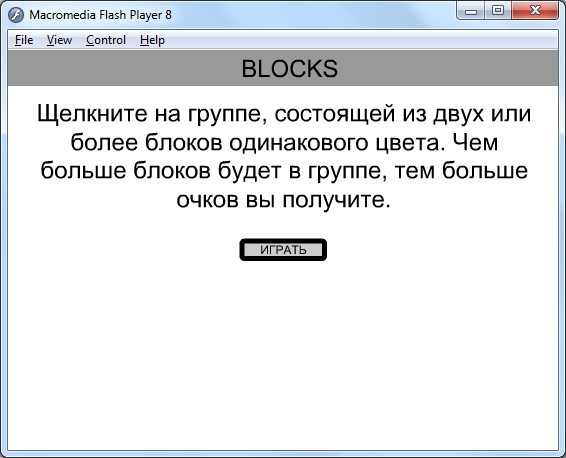This screenshot has height=458, width=566.
Task: Click the 'Macromedia Flash Player 8' window title
Action: [100, 15]
